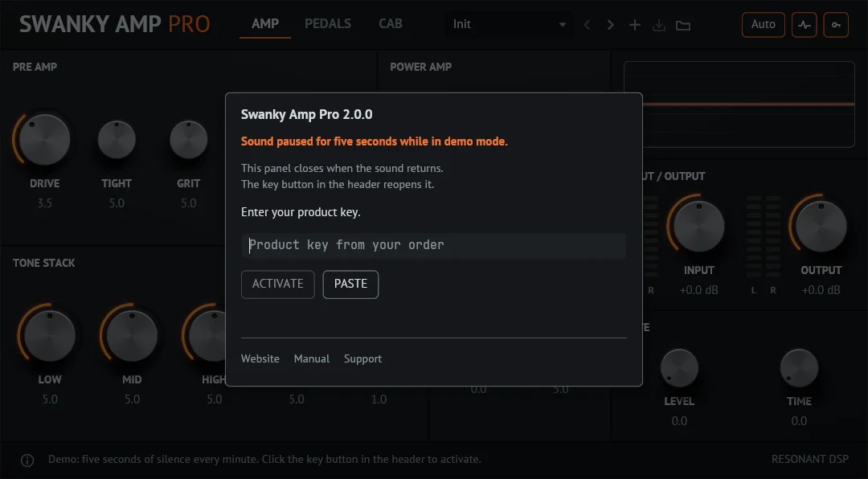Click the INPUT value +0.0 dB
Viewport: 868px width, 479px height.
pos(698,290)
